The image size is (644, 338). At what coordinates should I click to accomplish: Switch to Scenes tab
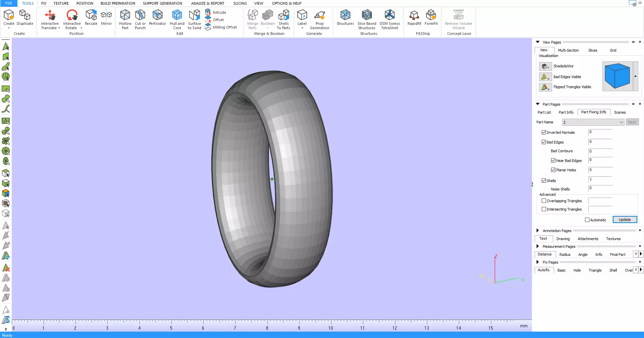pos(620,112)
